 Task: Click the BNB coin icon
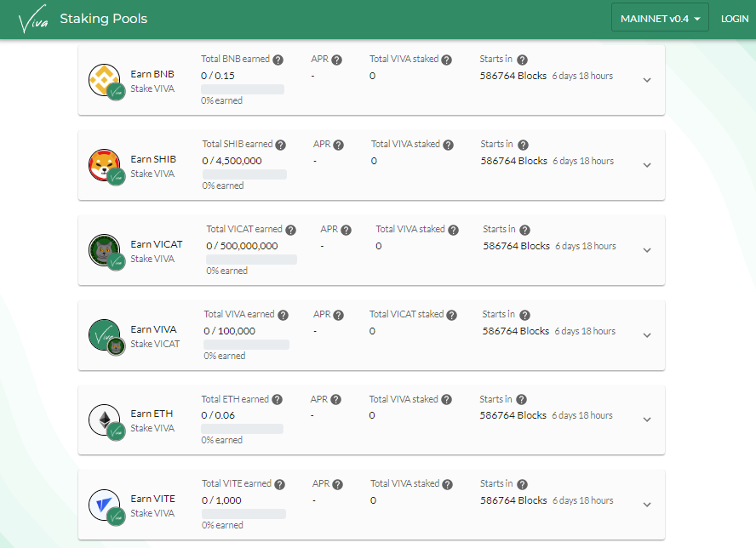104,79
